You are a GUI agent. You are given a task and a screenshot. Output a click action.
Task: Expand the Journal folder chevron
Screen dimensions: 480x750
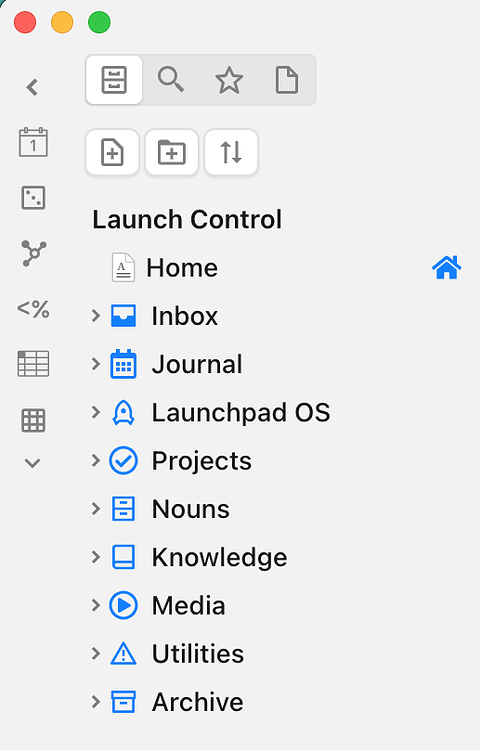click(x=96, y=364)
